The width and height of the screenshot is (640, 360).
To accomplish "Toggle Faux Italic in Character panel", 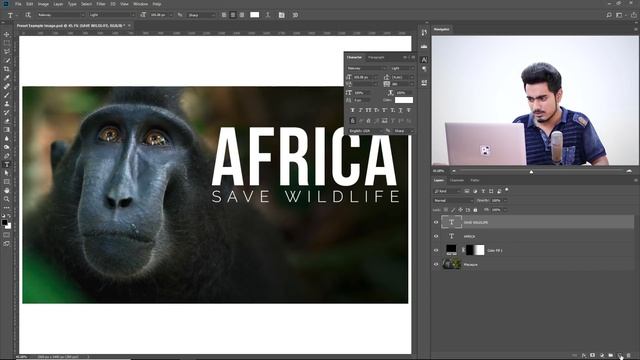I will (x=360, y=110).
